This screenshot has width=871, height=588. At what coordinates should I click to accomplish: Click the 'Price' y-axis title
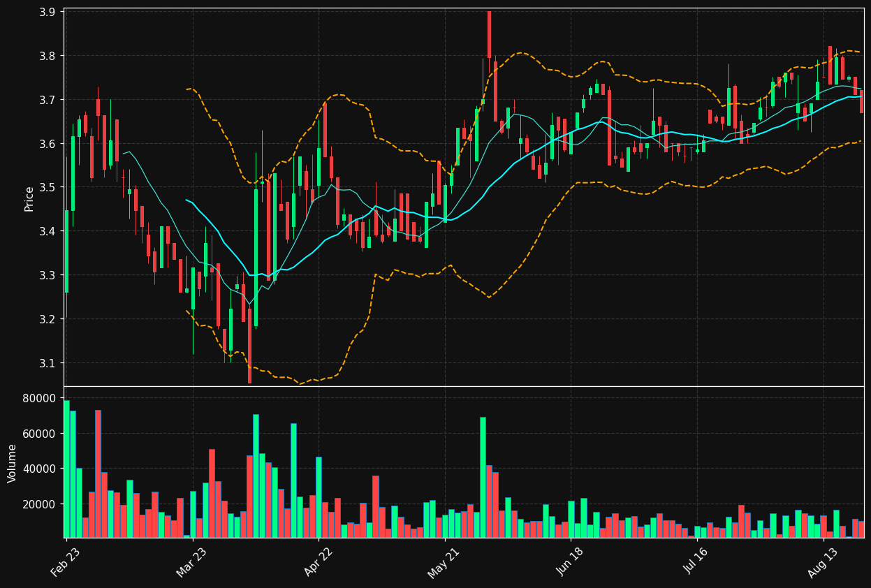pos(29,198)
